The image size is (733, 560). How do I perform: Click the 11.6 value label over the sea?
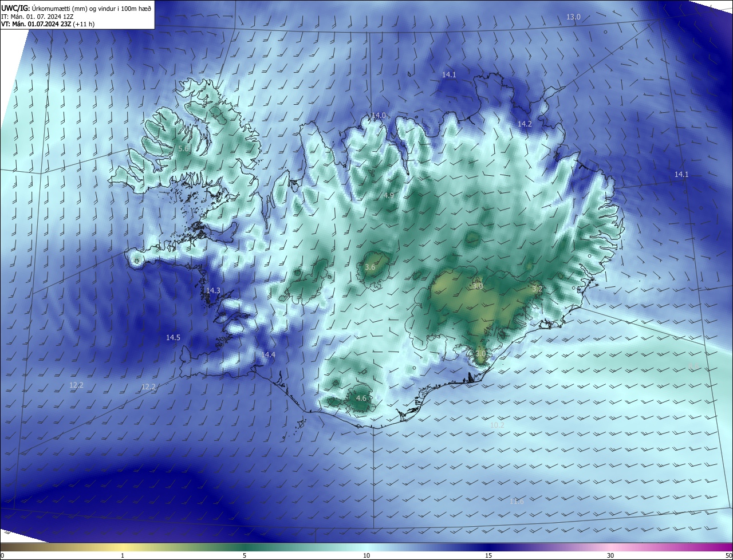point(517,502)
